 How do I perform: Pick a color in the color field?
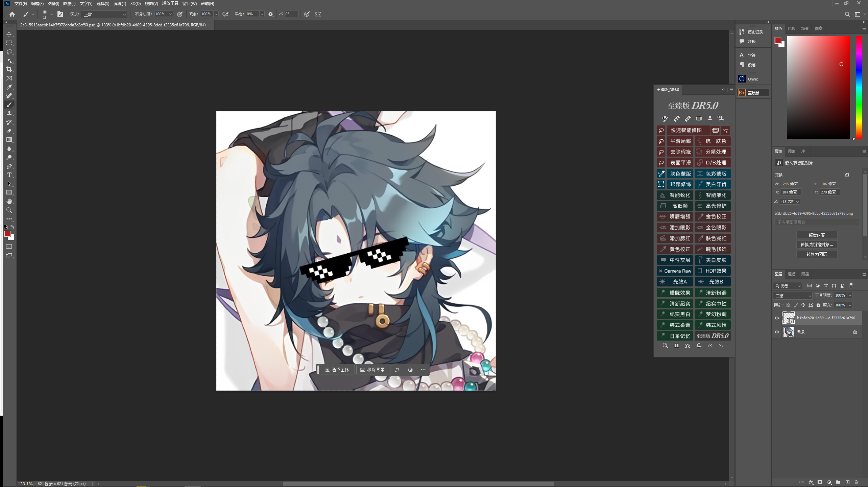pos(818,88)
